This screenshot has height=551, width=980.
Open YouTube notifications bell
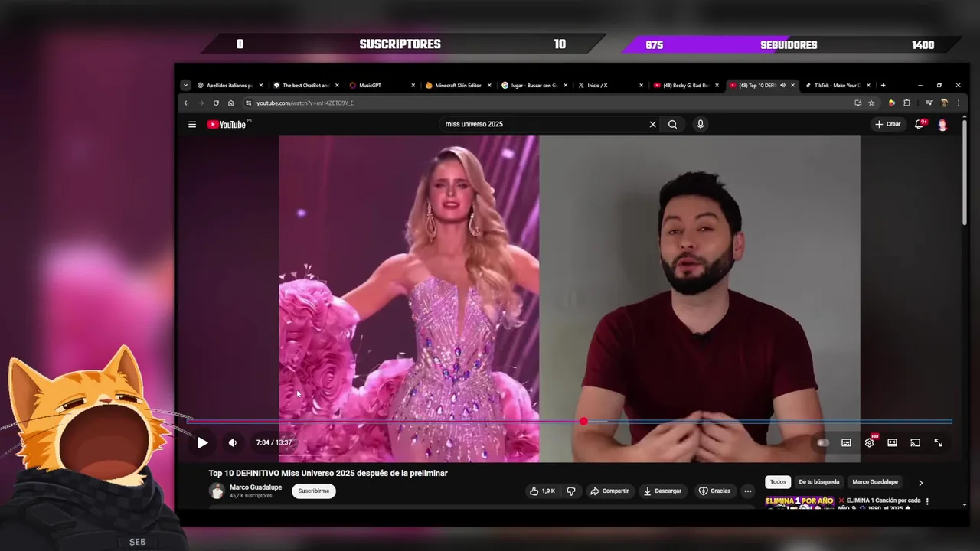coord(919,124)
